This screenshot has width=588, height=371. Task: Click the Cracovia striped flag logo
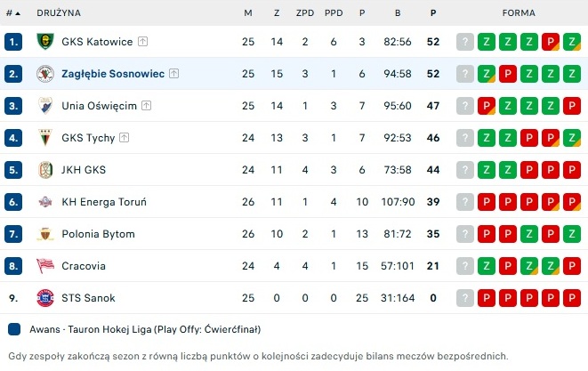tap(45, 266)
